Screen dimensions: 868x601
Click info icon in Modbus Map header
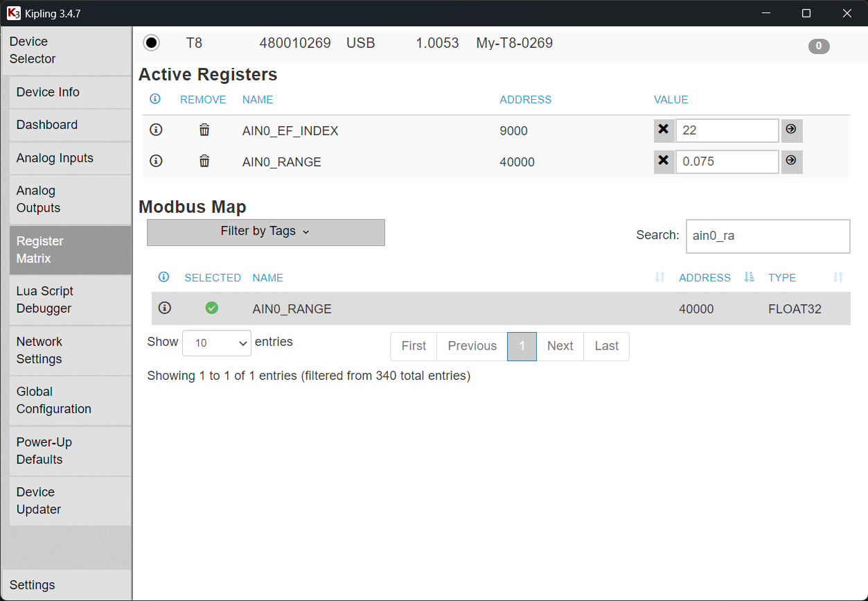click(163, 277)
